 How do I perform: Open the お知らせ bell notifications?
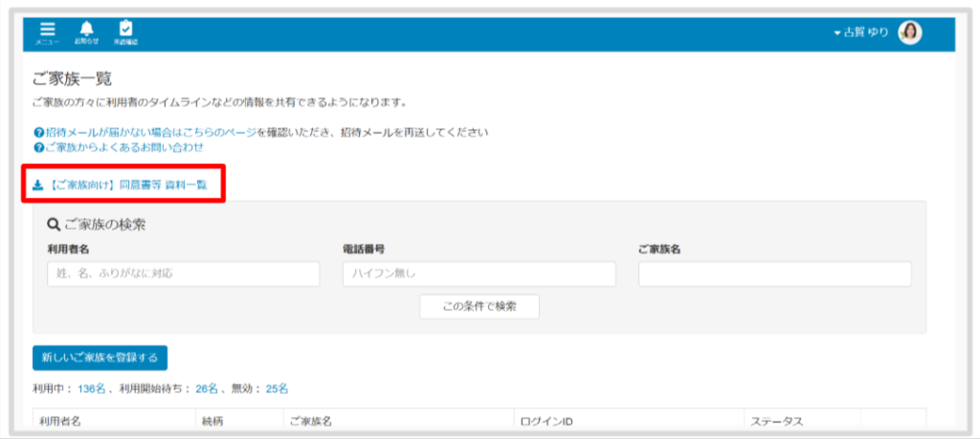click(86, 33)
